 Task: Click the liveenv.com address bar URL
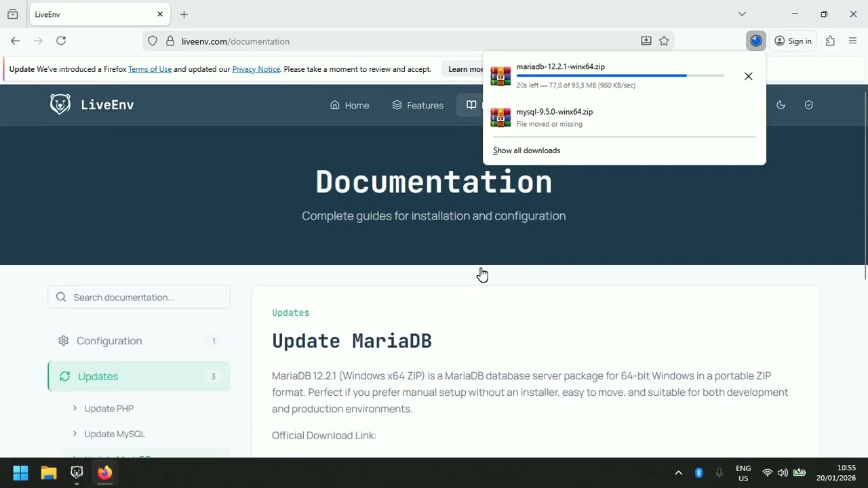[235, 41]
